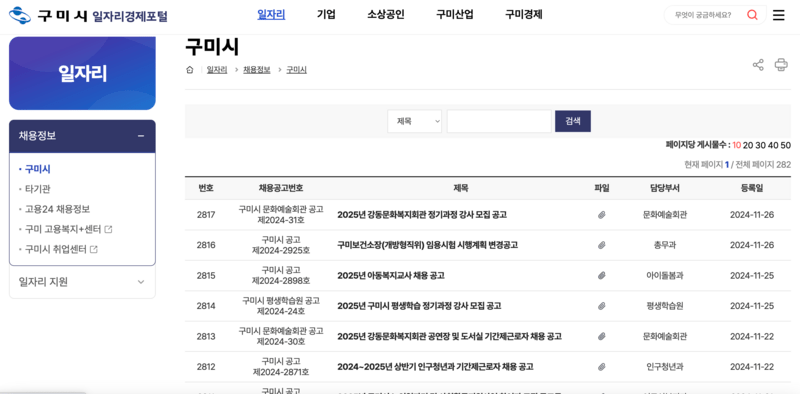Viewport: 800px width, 394px height.
Task: Click external link icon beside 구미 고용복지+센터
Action: [x=108, y=230]
